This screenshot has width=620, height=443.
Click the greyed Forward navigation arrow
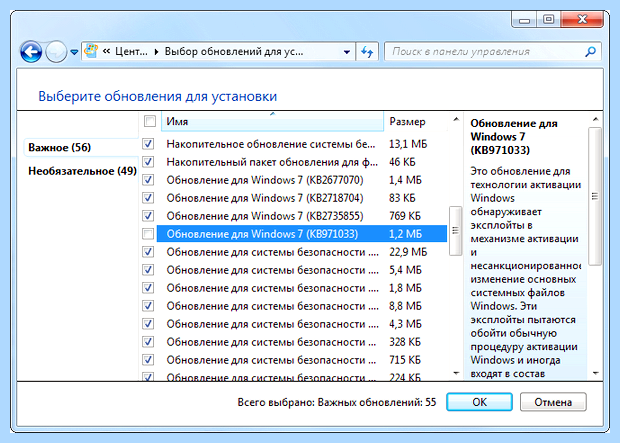[56, 51]
